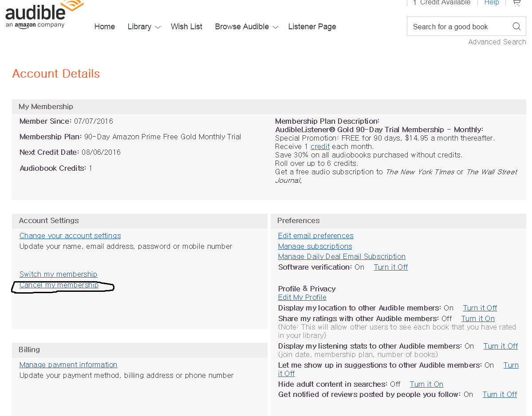The height and width of the screenshot is (416, 532).
Task: Turn off review notifications setting
Action: point(500,394)
